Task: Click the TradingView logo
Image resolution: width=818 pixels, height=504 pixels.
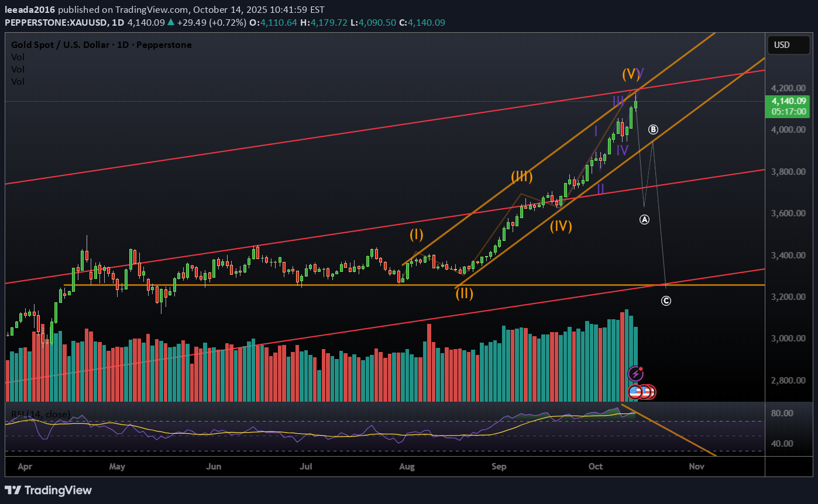Action: point(48,490)
